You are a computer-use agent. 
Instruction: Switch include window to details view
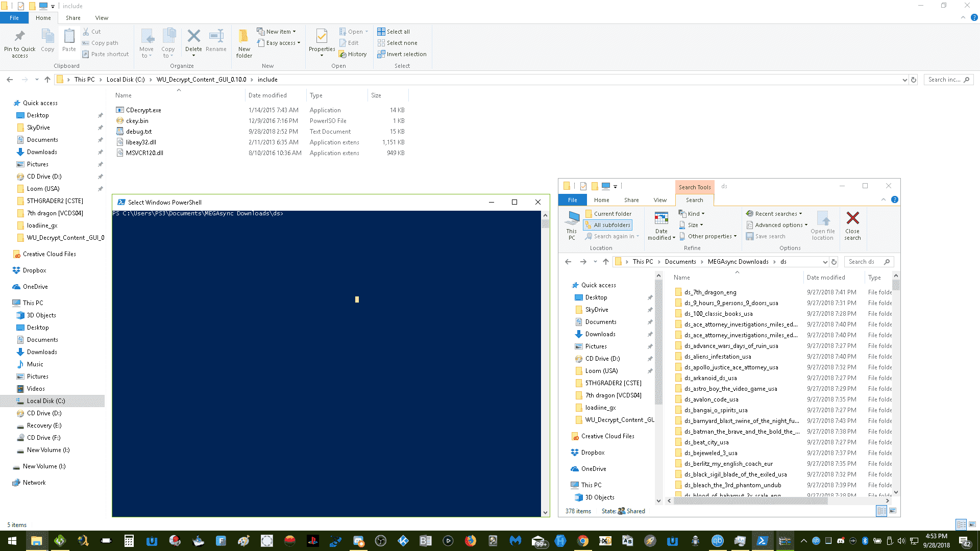[961, 524]
